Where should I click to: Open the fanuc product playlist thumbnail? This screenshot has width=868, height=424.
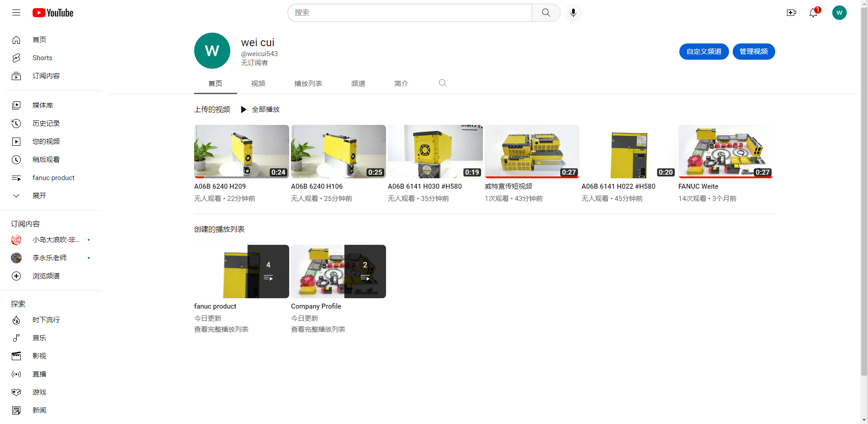tap(241, 271)
